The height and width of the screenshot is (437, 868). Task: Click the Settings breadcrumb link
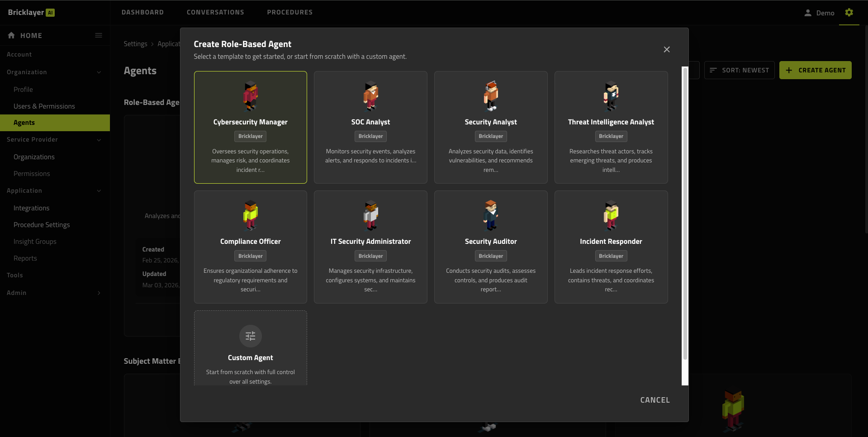(x=135, y=44)
